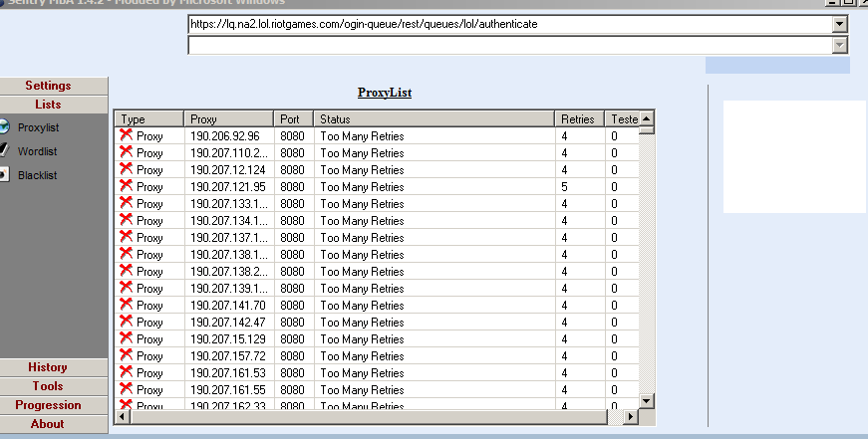Click red X icon for proxy 190.207.141.70

tap(127, 304)
